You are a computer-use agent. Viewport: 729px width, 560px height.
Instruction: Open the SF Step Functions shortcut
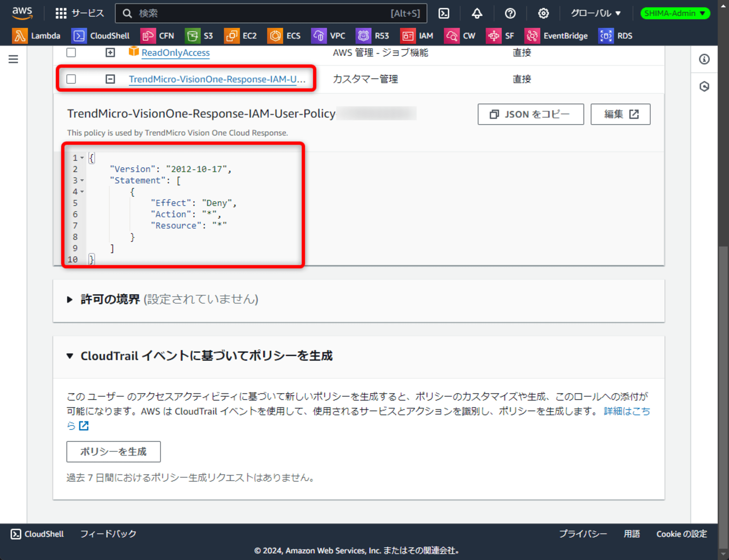500,36
